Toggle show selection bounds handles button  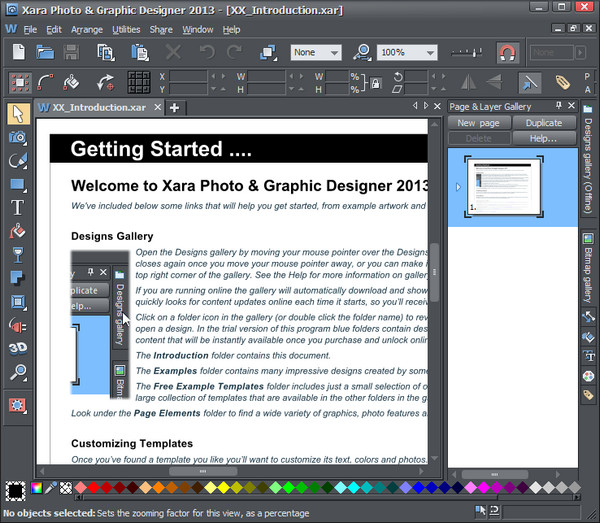coord(20,82)
